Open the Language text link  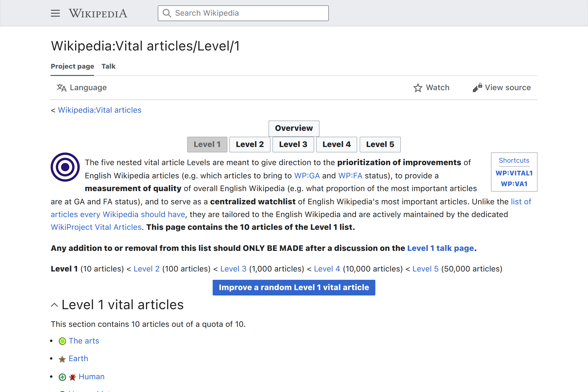coord(88,87)
